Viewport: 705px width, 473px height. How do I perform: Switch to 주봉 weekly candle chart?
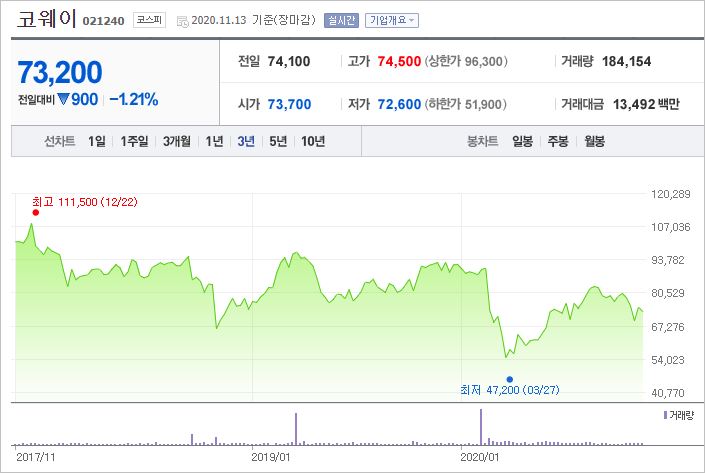click(x=558, y=141)
